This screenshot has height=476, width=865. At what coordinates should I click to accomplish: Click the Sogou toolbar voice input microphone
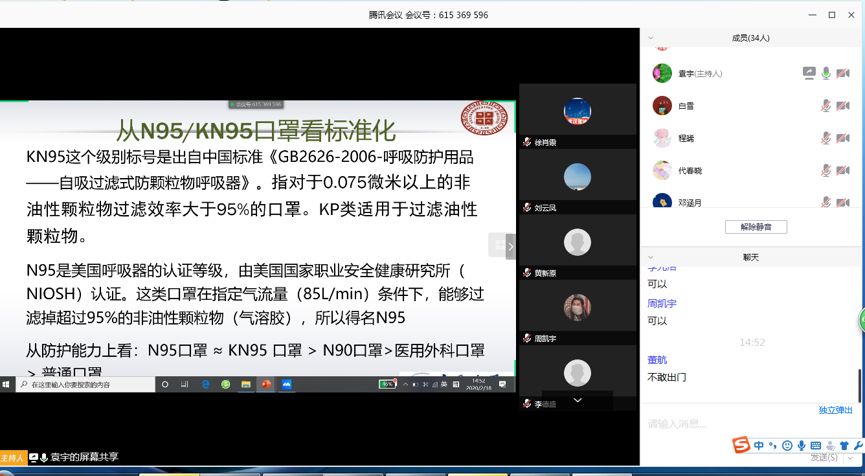[802, 445]
